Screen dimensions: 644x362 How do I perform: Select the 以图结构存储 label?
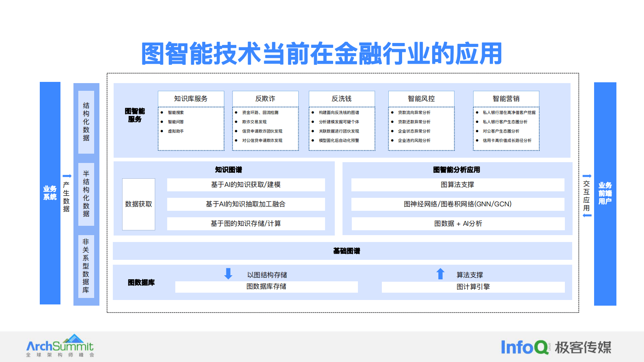(x=267, y=275)
